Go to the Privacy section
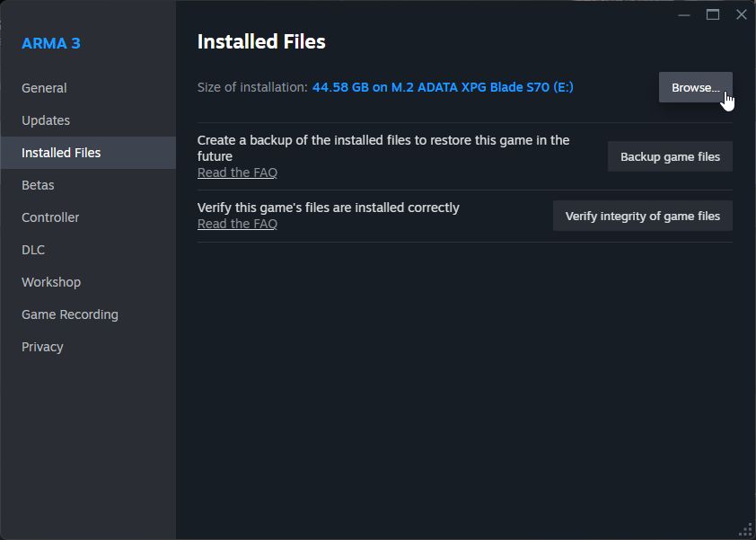The width and height of the screenshot is (756, 540). (x=88, y=347)
